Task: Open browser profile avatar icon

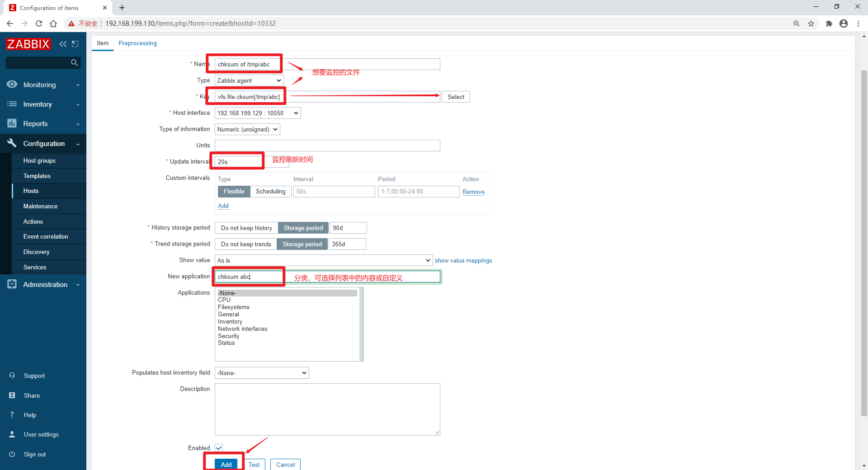Action: click(x=844, y=23)
